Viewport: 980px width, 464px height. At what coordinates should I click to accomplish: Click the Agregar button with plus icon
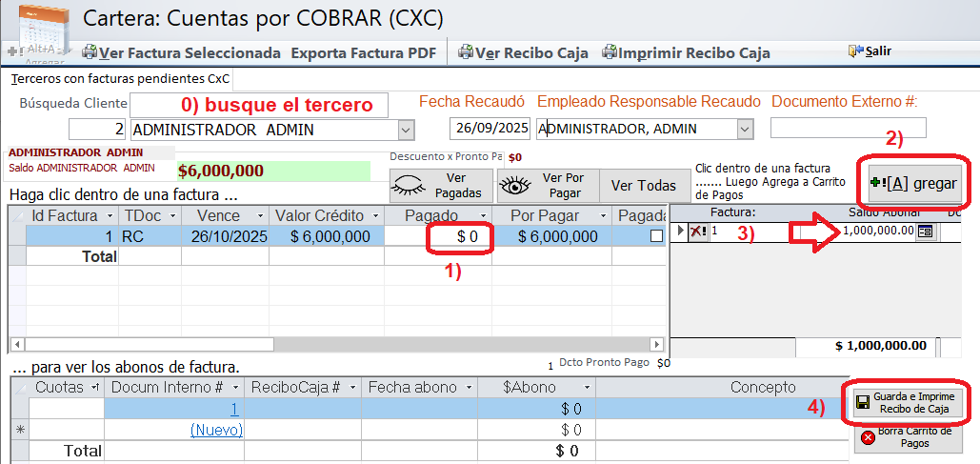click(x=912, y=183)
